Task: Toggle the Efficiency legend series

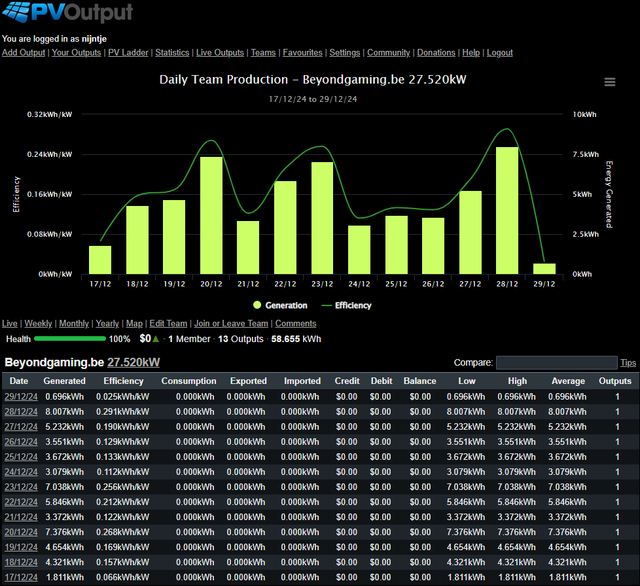Action: pyautogui.click(x=347, y=305)
